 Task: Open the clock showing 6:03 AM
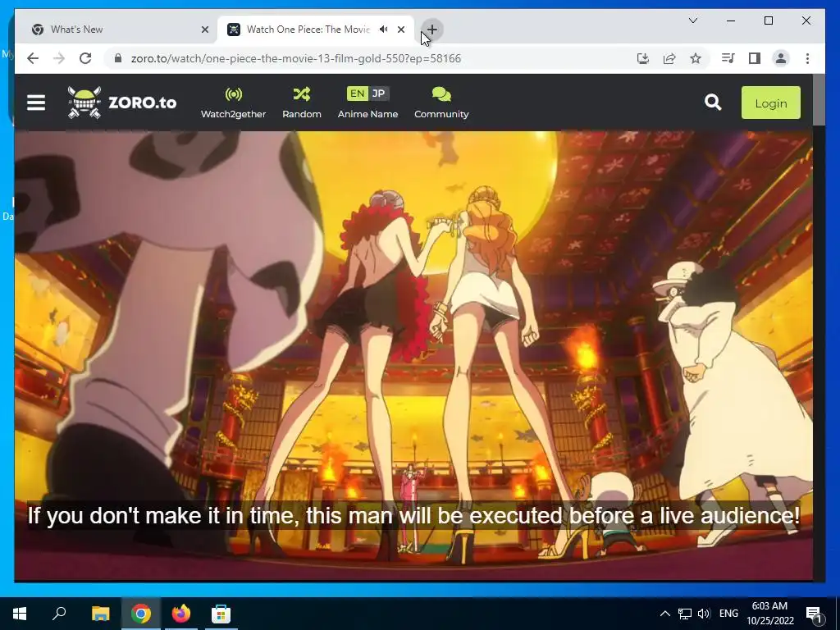tap(769, 614)
